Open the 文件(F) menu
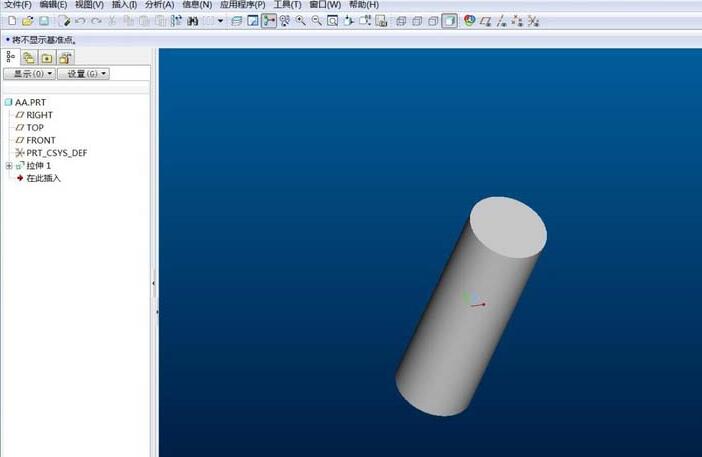This screenshot has height=457, width=702. [18, 5]
